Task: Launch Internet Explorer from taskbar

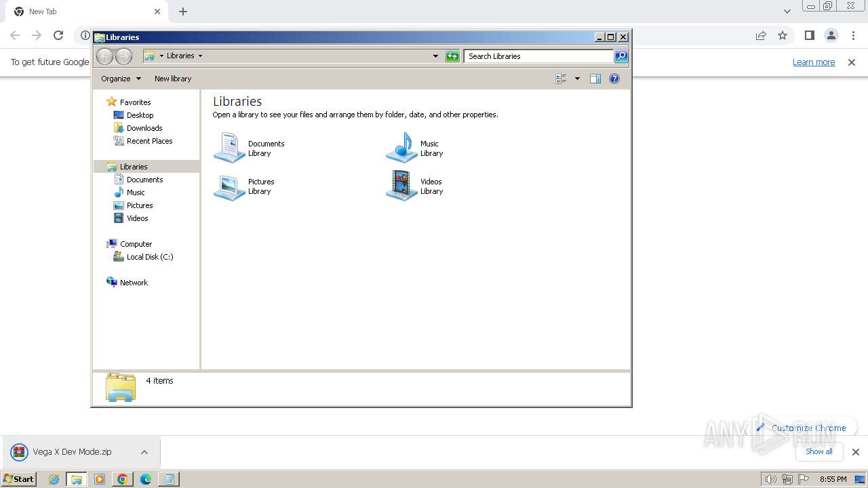Action: (x=54, y=479)
